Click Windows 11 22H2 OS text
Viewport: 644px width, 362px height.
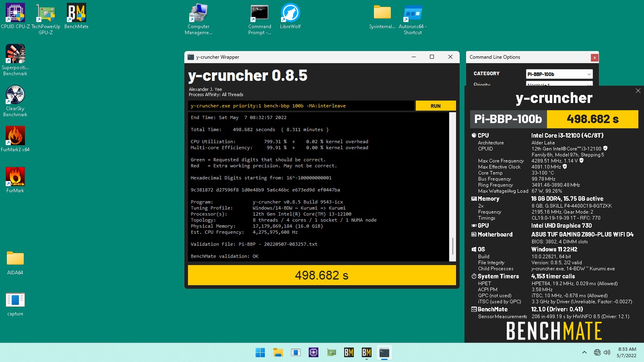click(x=554, y=249)
